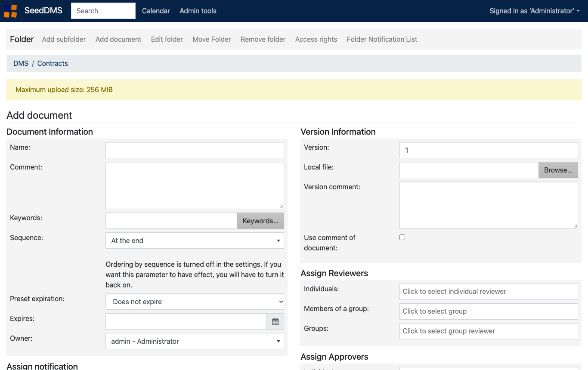Open the Sequence dropdown
The width and height of the screenshot is (588, 370).
click(195, 240)
